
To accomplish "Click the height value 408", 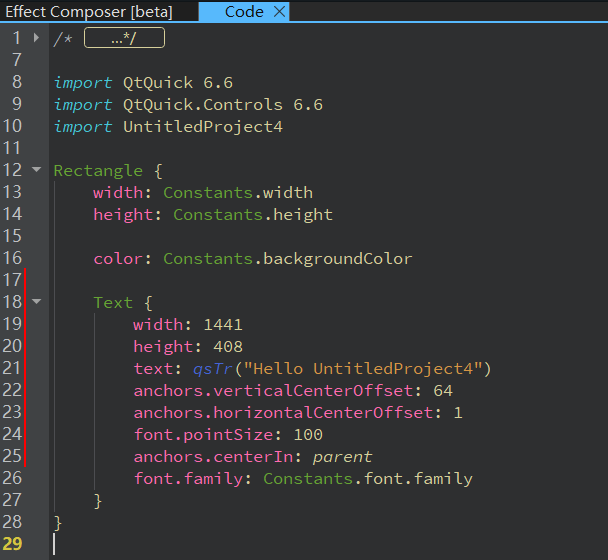I will tap(227, 346).
